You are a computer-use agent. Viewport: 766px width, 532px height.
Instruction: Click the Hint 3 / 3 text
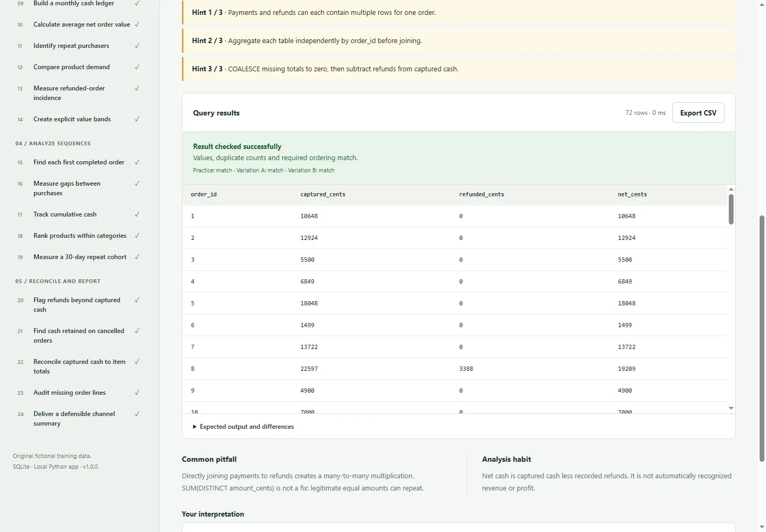click(325, 69)
